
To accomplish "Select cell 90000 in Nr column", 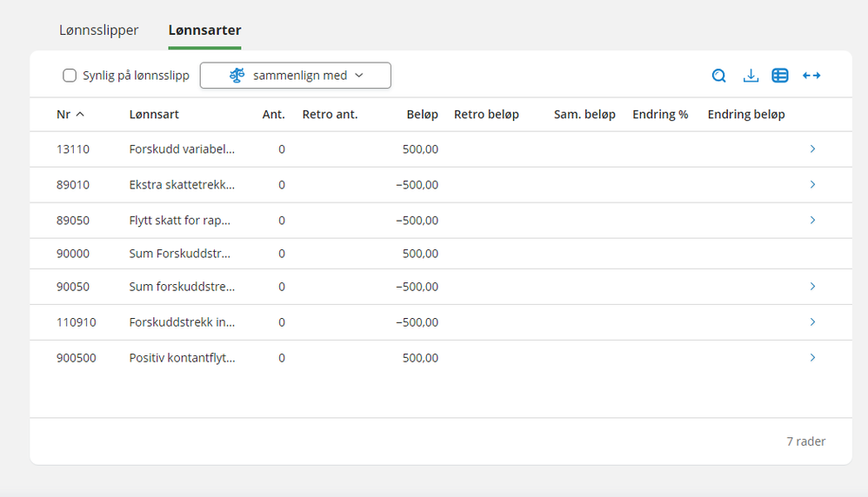I will click(72, 254).
